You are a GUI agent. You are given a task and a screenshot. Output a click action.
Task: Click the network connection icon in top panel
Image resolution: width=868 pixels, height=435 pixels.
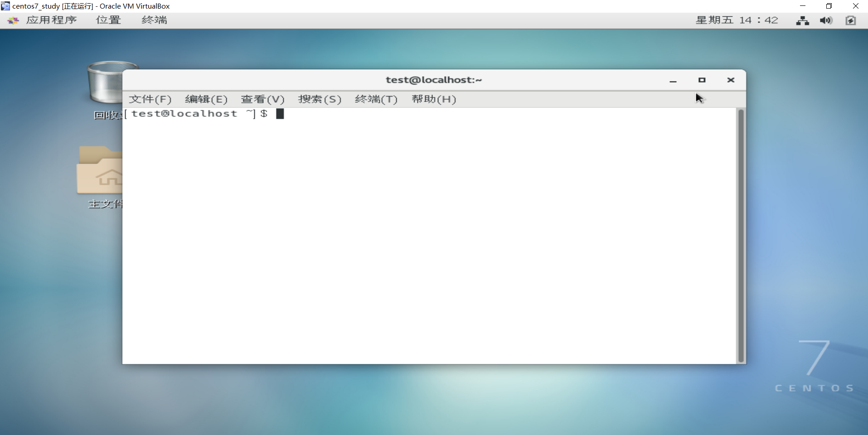click(x=803, y=20)
